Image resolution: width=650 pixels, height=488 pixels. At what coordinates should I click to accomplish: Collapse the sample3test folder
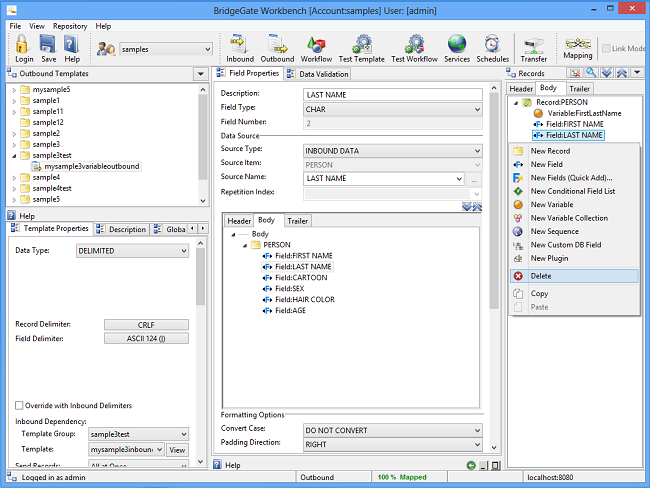pos(14,156)
